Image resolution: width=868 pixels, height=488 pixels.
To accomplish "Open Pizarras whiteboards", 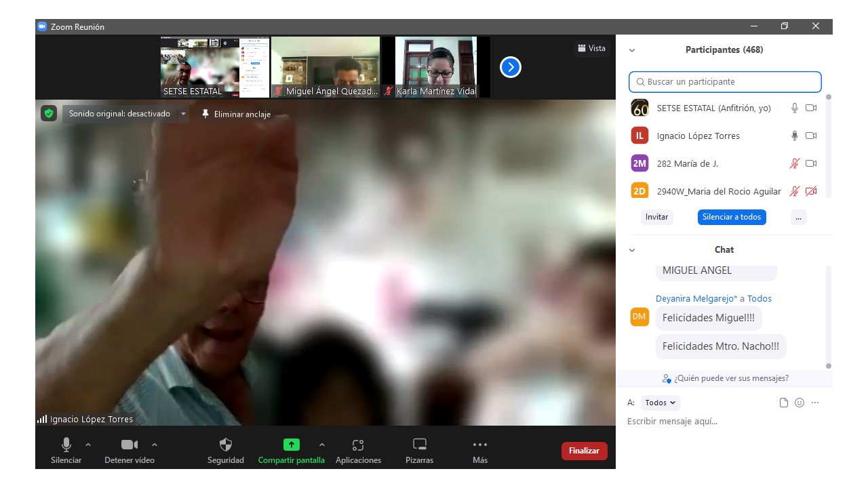I will pos(419,451).
